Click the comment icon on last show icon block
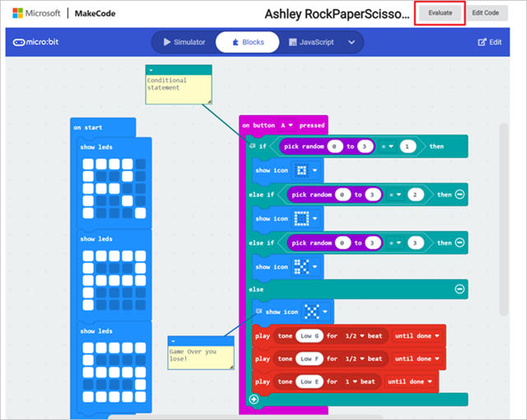This screenshot has width=527, height=420. coord(259,311)
